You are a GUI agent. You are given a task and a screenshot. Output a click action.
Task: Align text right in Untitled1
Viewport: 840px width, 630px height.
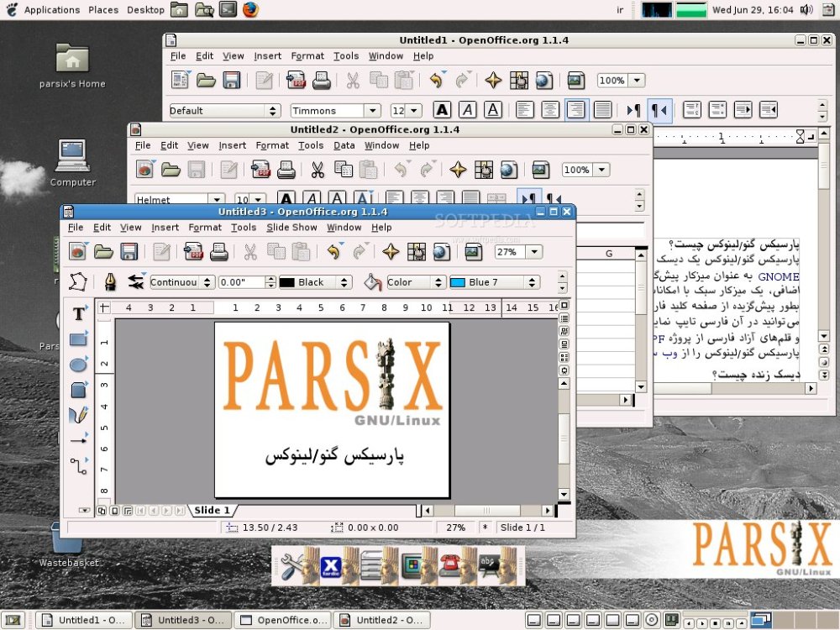pos(576,110)
